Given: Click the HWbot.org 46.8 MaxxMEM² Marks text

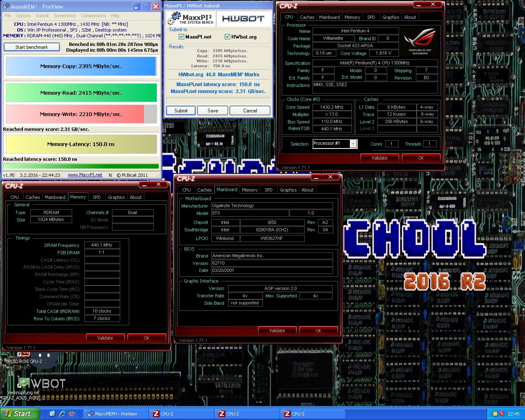Looking at the screenshot, I should coord(219,75).
